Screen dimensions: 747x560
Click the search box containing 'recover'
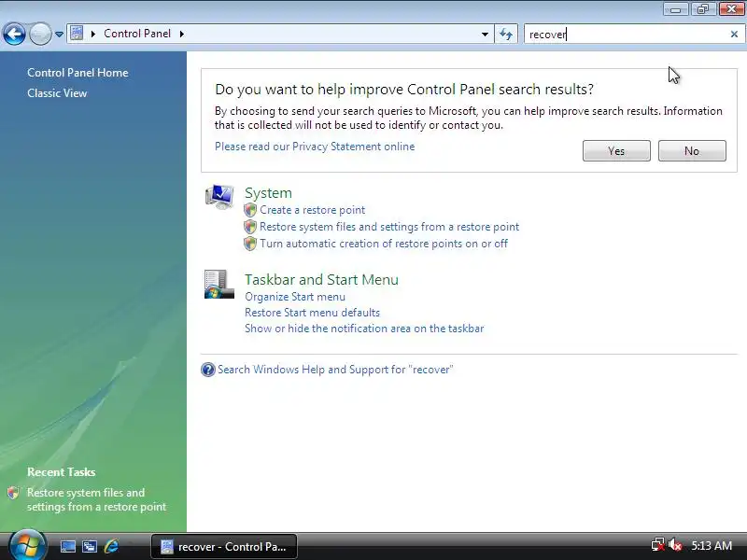(627, 35)
